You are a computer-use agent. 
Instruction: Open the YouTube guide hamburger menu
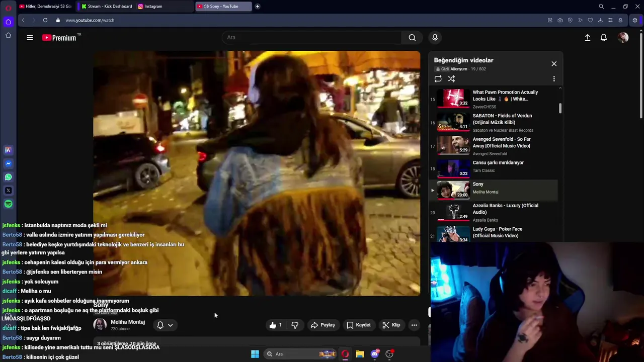coord(30,37)
